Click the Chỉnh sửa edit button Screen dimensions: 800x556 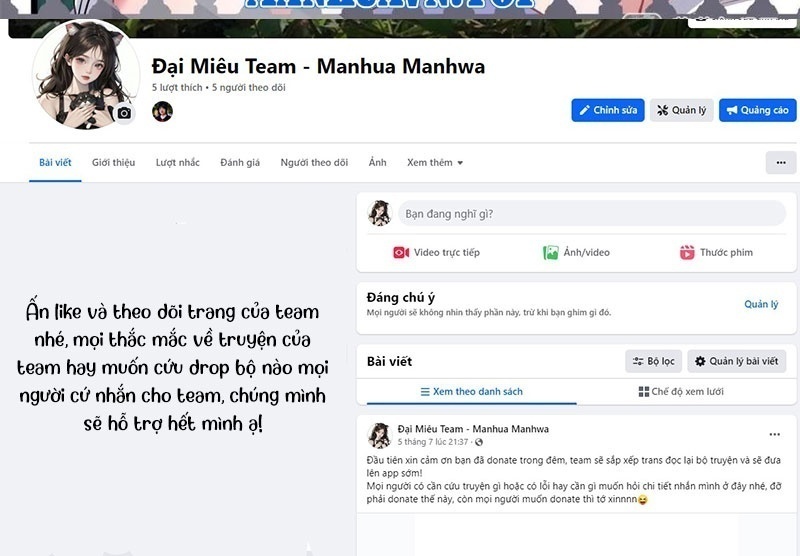(608, 110)
